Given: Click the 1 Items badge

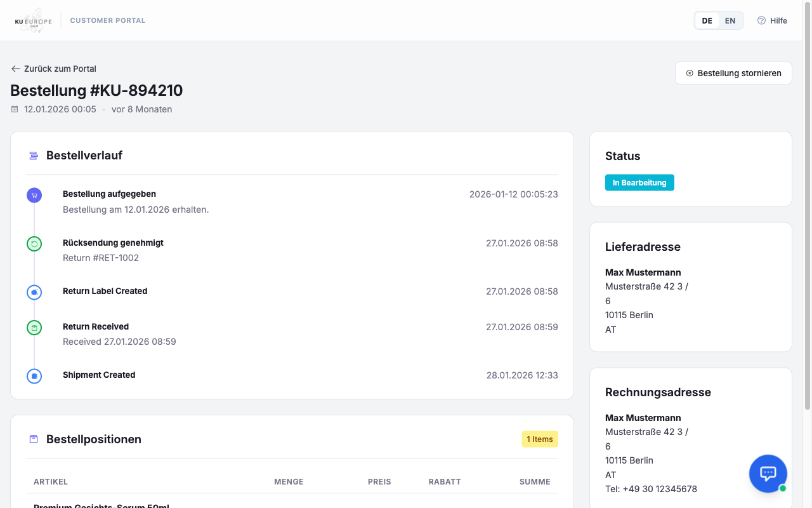Looking at the screenshot, I should pyautogui.click(x=540, y=439).
